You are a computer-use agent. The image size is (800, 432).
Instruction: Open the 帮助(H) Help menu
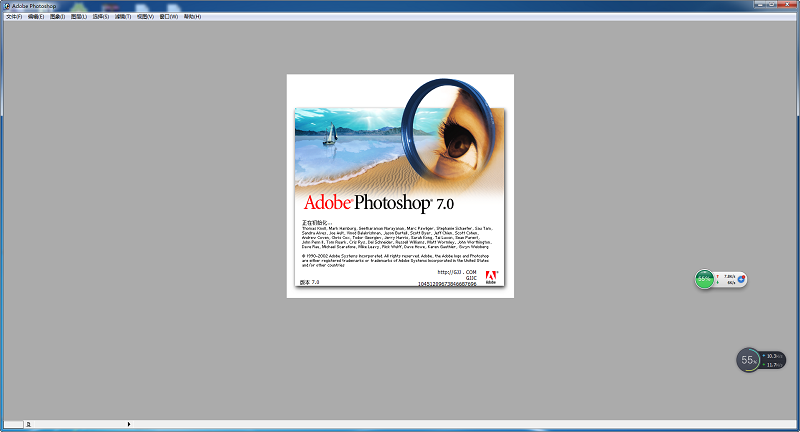(192, 17)
